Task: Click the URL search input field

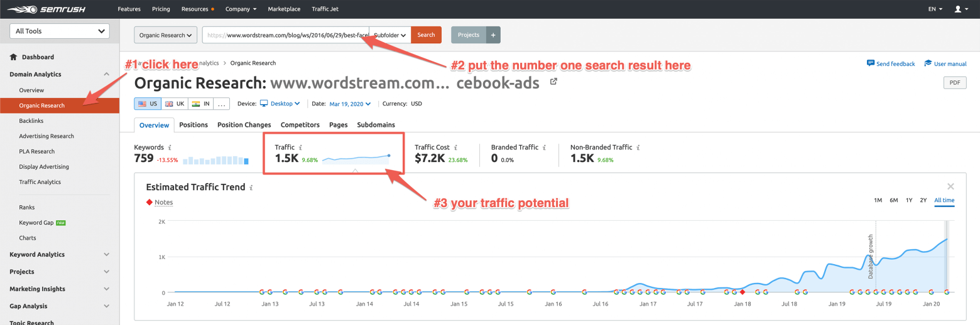Action: [x=286, y=35]
